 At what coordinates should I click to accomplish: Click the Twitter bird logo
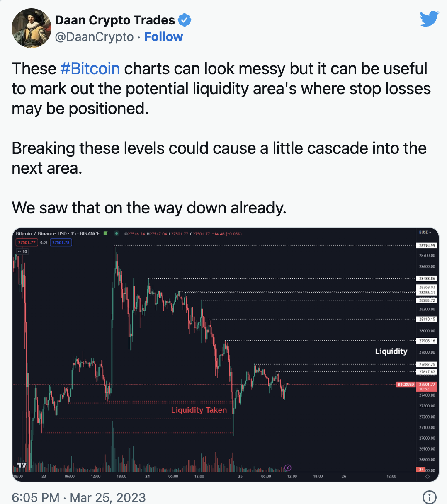(429, 19)
